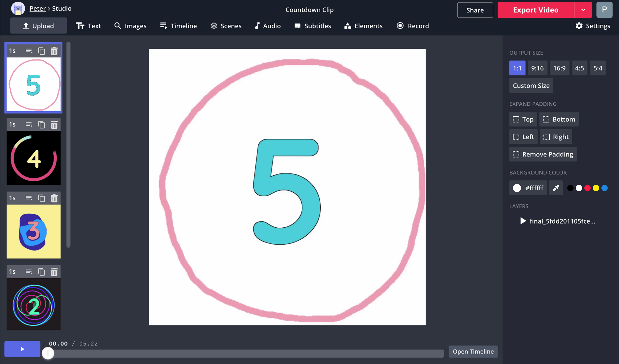Screen dimensions: 619x364
Task: Delete the scene showing number 4
Action: pos(54,124)
